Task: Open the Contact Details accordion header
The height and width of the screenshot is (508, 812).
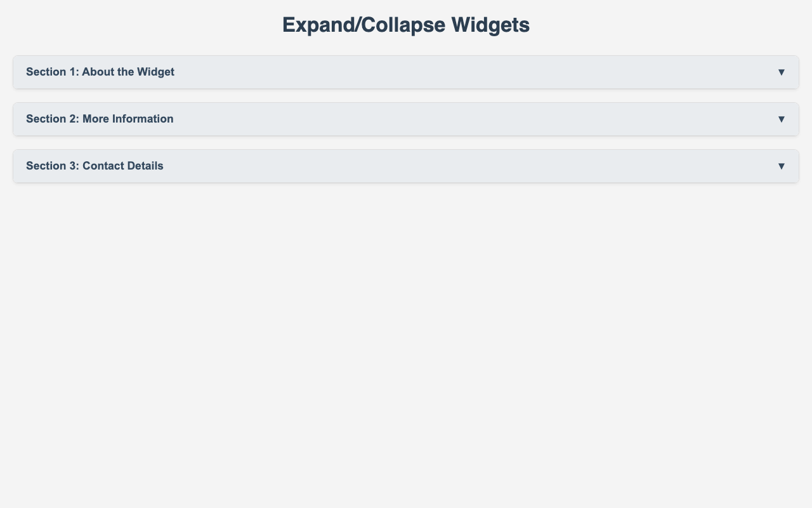Action: click(406, 166)
